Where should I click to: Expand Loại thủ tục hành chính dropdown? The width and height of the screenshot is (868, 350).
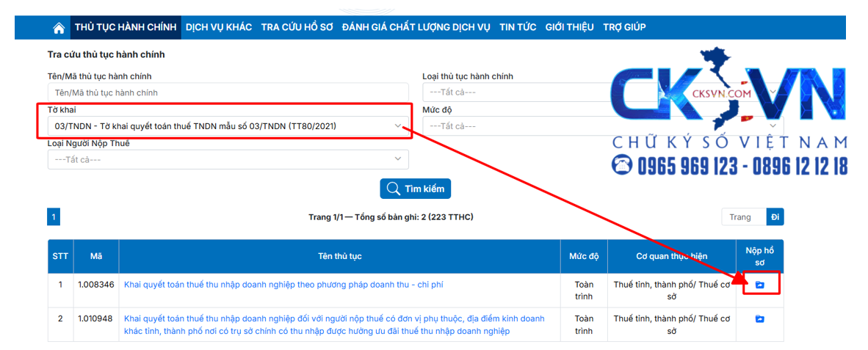click(x=514, y=92)
